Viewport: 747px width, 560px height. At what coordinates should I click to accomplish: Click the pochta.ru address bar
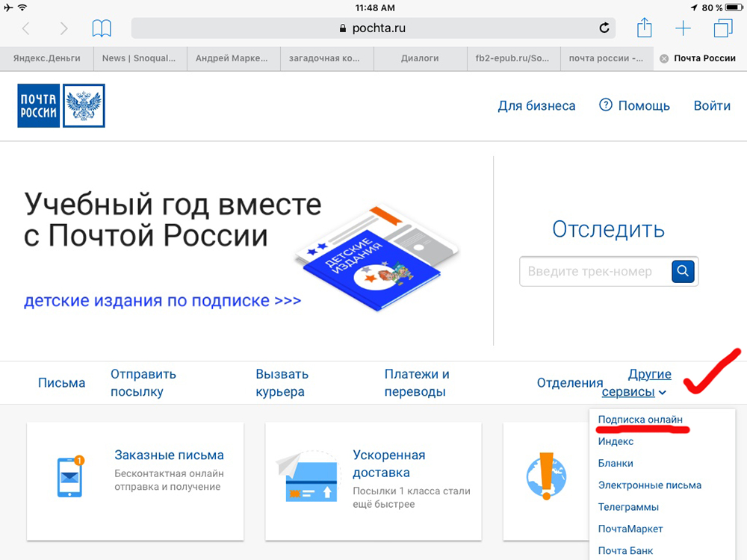click(373, 28)
